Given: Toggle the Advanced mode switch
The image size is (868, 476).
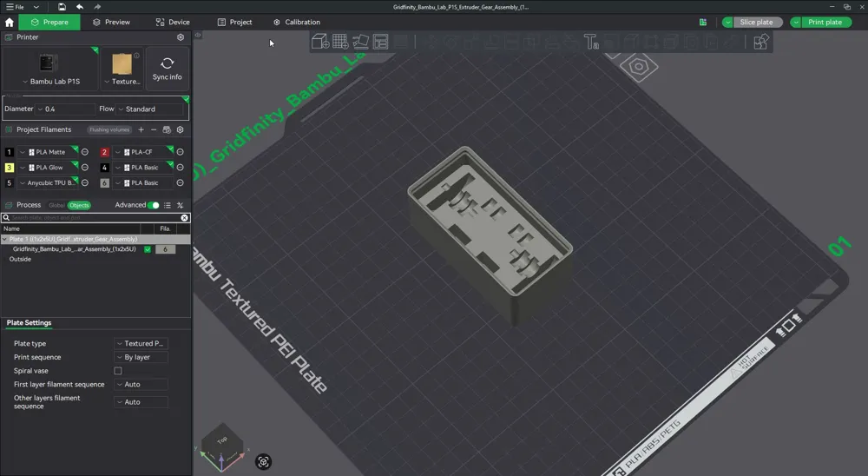Looking at the screenshot, I should tap(154, 205).
